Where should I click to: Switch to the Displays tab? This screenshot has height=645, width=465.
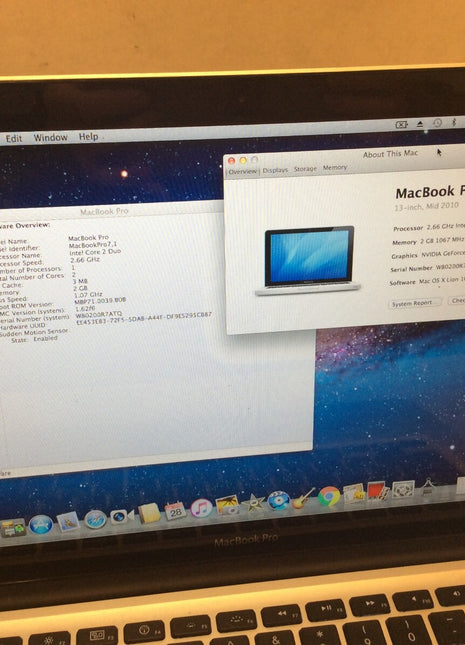(275, 170)
